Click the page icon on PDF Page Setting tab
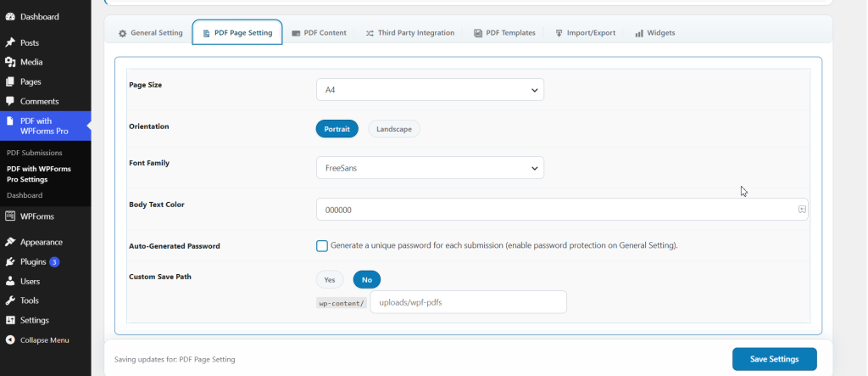The width and height of the screenshot is (868, 376). pos(206,33)
